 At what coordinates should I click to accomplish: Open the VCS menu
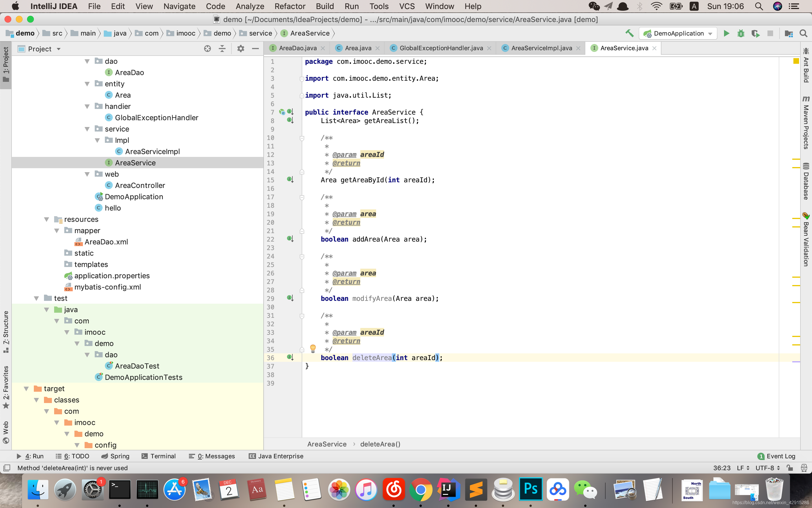(x=407, y=6)
